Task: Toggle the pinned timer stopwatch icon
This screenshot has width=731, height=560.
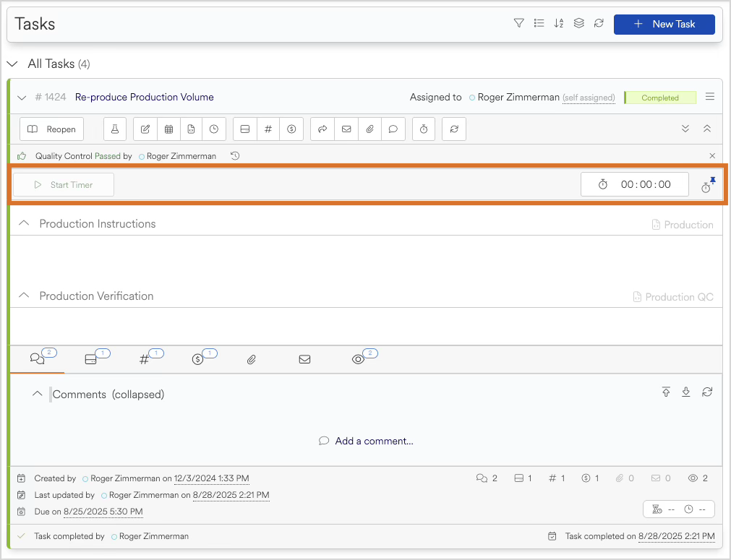Action: pos(708,185)
